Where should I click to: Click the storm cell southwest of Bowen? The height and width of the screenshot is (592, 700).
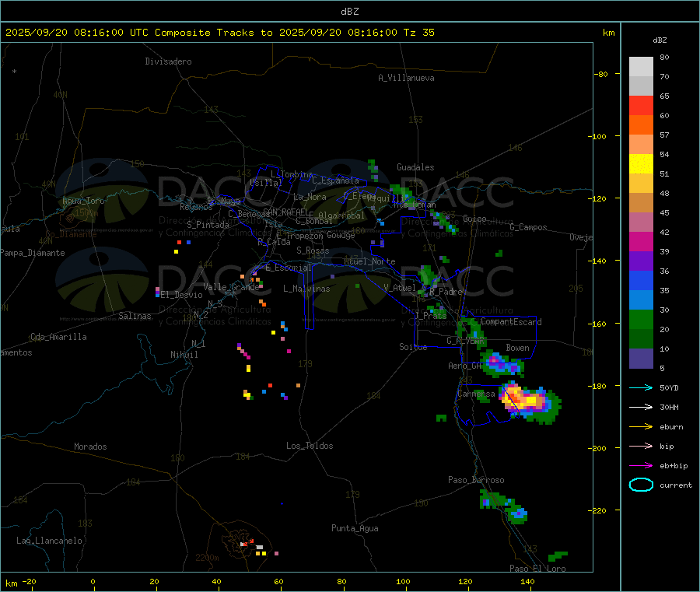click(502, 363)
